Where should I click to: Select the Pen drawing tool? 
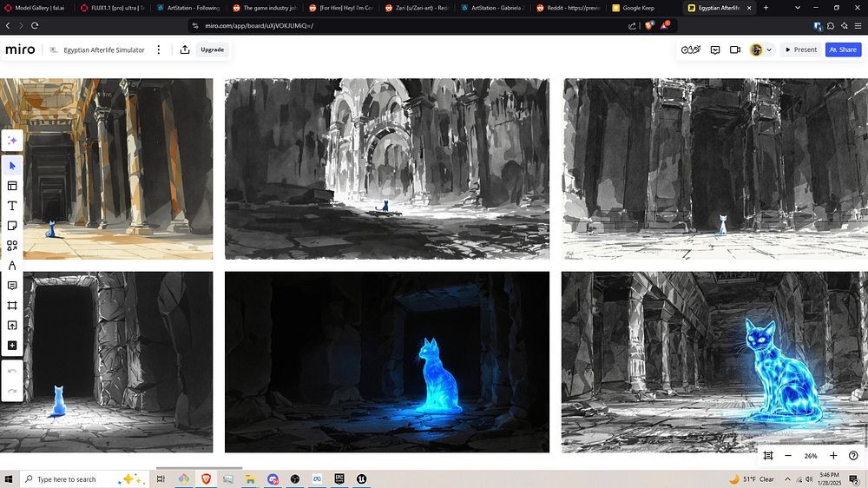click(12, 266)
